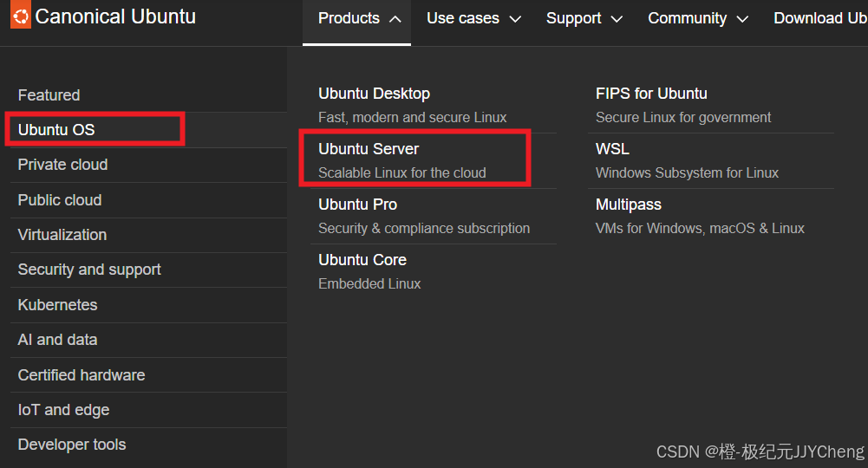Collapse the Products menu chevron
This screenshot has width=868, height=468.
coord(395,19)
